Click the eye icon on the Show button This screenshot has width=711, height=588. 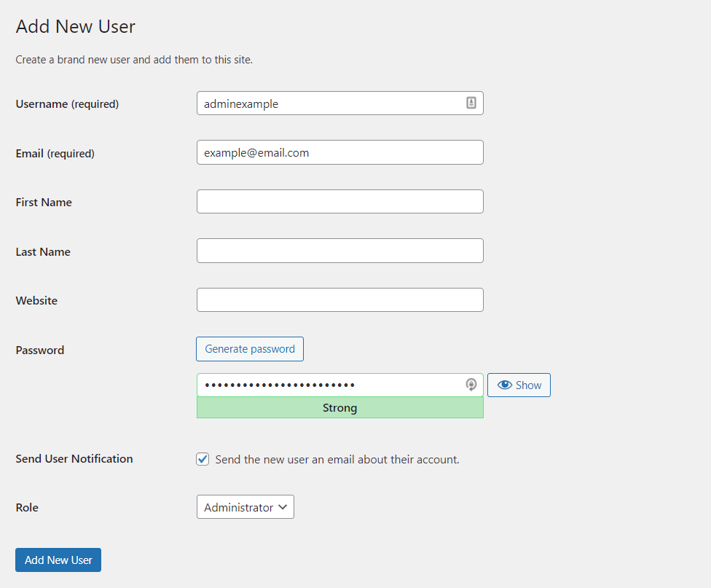[506, 385]
